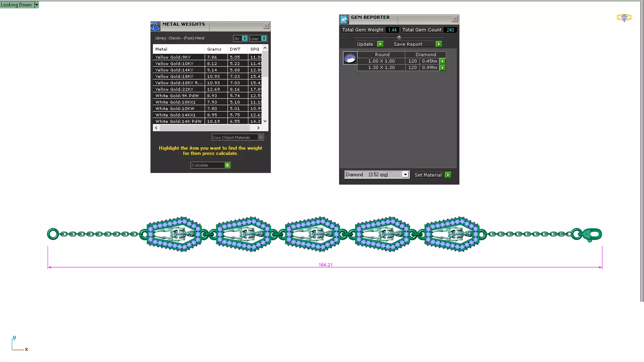The image size is (644, 362).
Task: Click the green arrow beside Save Report
Action: [x=439, y=44]
